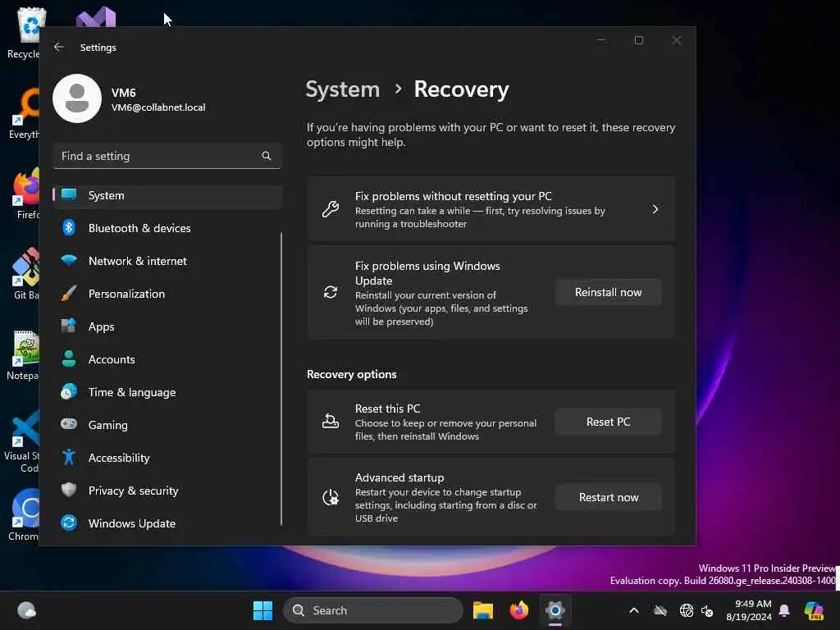Image resolution: width=840 pixels, height=630 pixels.
Task: Open the Windows Start button
Action: (262, 610)
